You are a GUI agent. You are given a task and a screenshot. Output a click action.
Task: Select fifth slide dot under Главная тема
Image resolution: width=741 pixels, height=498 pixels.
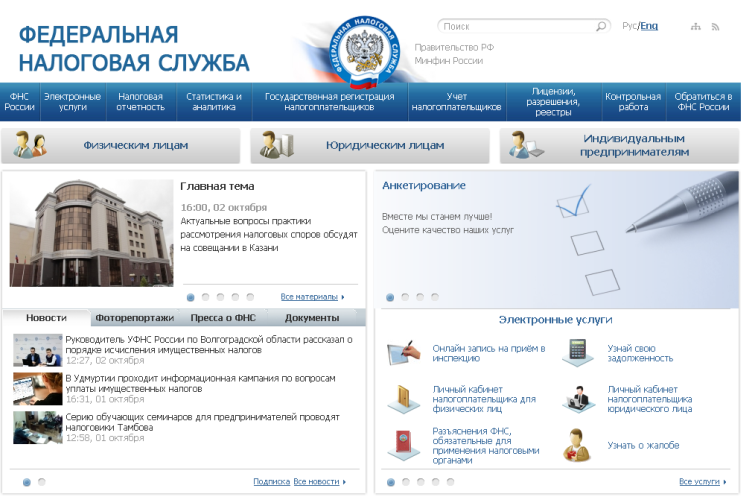point(250,297)
